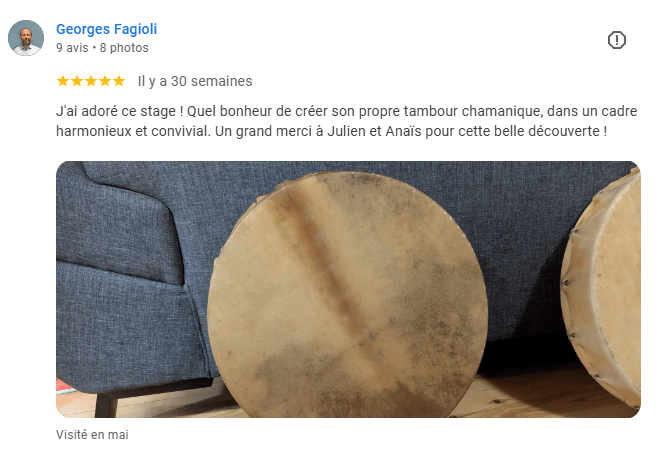Click the fifth rating star
The width and height of the screenshot is (661, 450).
pos(119,81)
